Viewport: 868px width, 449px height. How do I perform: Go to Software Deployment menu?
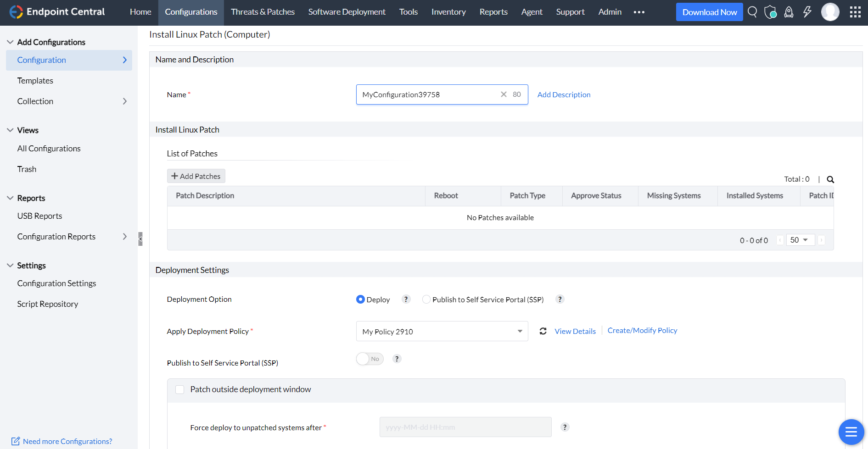347,12
